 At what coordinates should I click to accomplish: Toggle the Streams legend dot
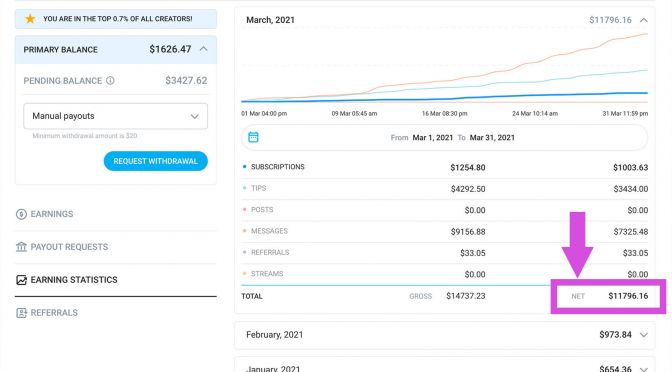[245, 274]
